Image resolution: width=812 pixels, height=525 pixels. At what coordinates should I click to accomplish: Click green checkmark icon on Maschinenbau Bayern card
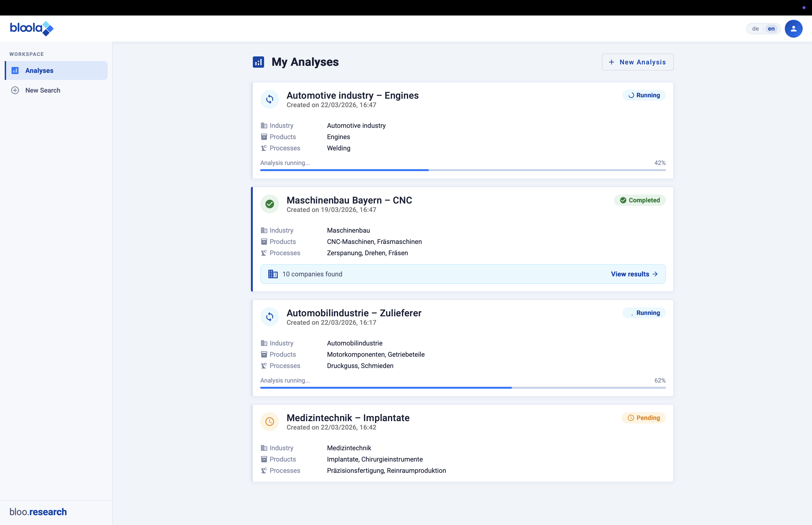[269, 204]
